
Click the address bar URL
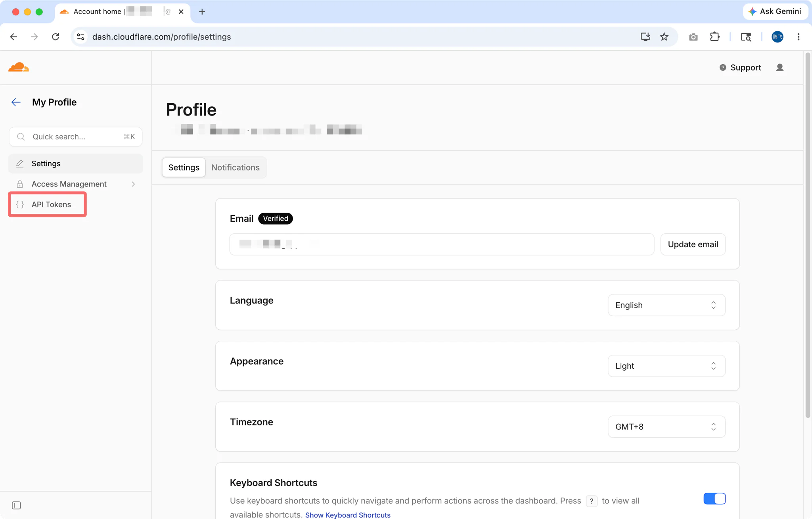coord(161,37)
